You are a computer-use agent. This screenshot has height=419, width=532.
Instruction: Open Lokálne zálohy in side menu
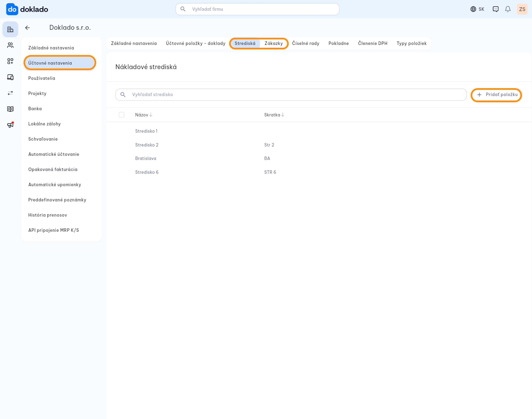click(60, 124)
